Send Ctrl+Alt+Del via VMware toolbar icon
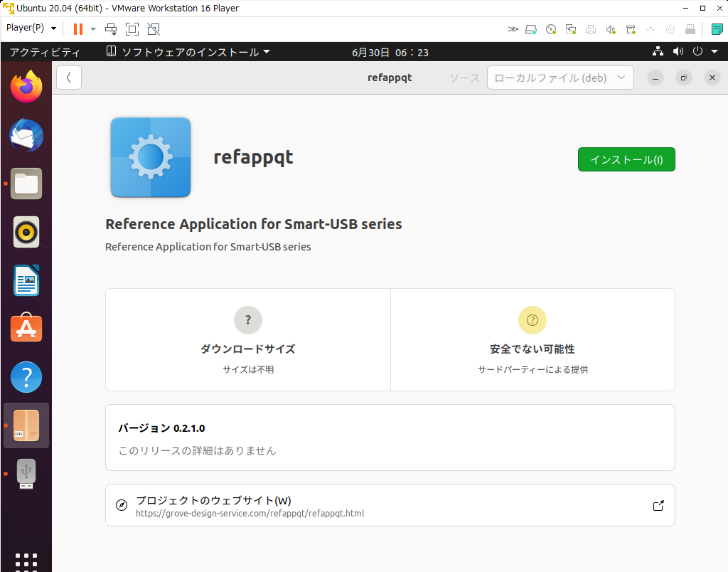The image size is (728, 572). point(111,29)
